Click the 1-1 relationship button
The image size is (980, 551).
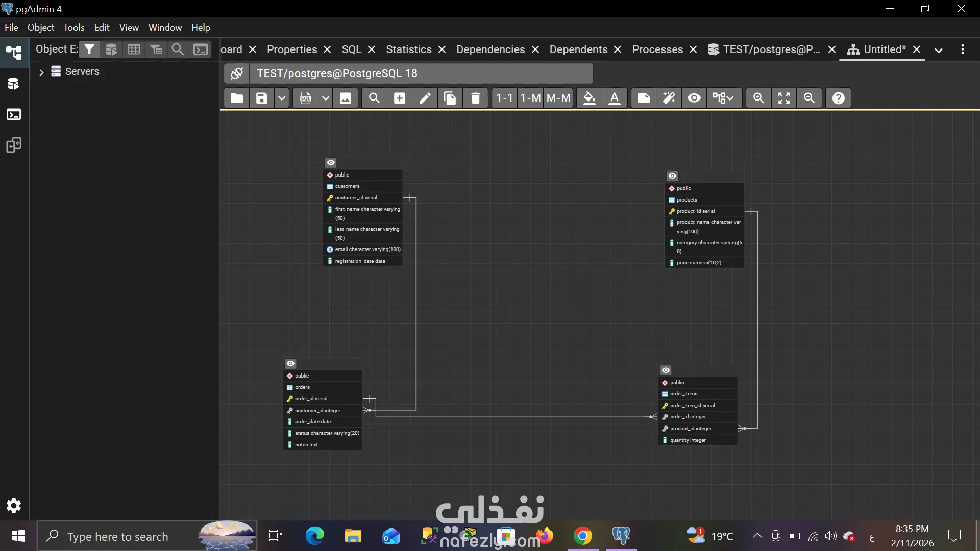(504, 98)
